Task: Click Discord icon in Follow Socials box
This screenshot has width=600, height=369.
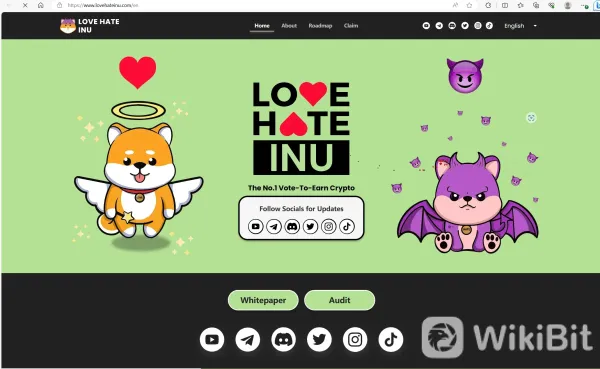Action: pyautogui.click(x=292, y=227)
